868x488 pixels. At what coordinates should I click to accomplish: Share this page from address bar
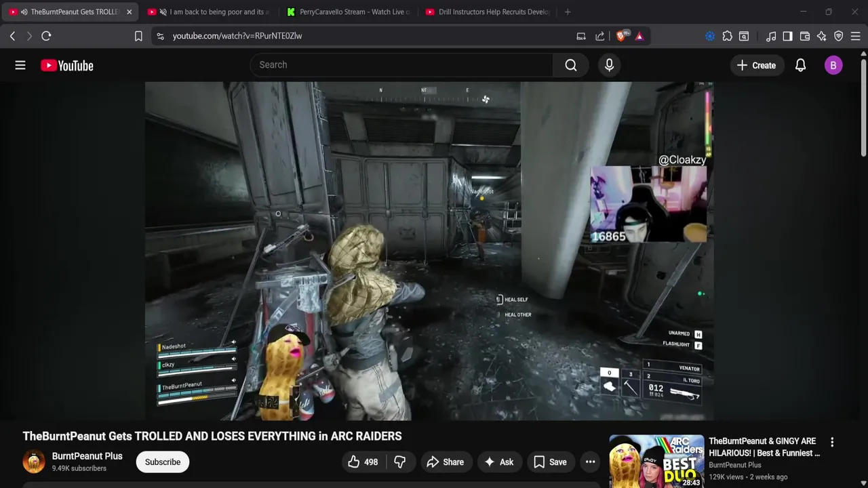coord(600,36)
